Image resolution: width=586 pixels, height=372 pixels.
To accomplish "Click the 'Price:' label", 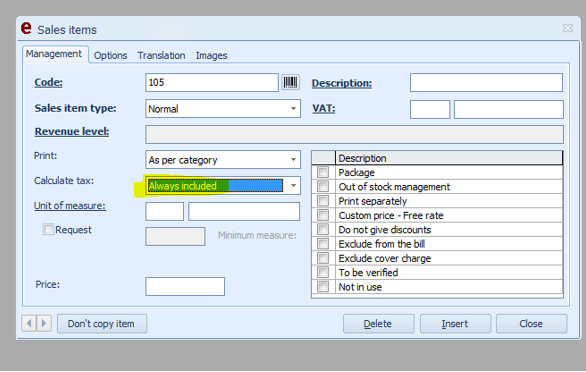I will point(47,284).
